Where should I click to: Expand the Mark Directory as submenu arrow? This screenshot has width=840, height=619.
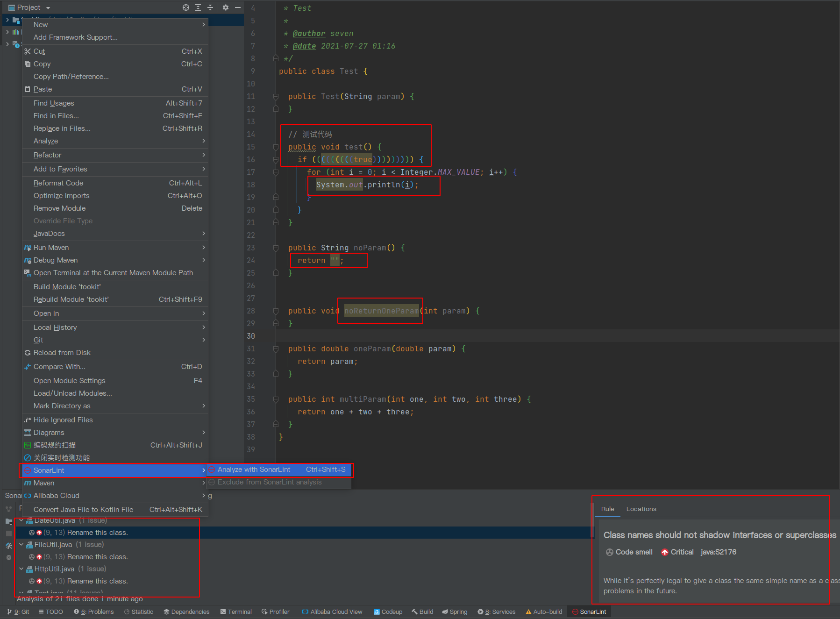pos(204,406)
